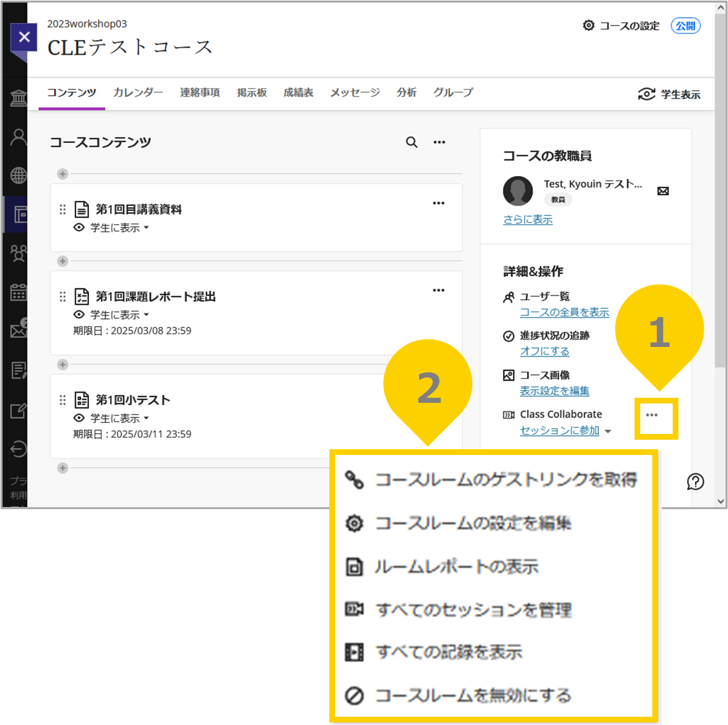Click the 公開 course status badge
This screenshot has width=728, height=725.
coord(685,26)
